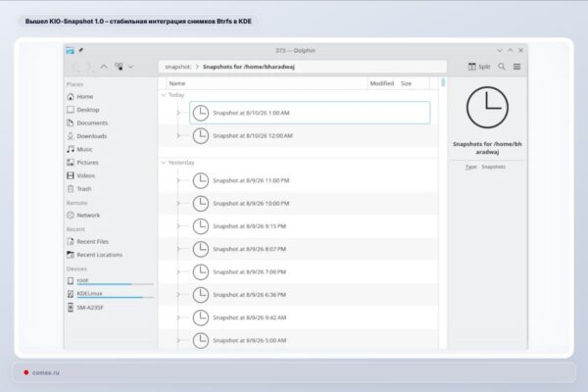Collapse the Today group
Image resolution: width=588 pixels, height=392 pixels.
(164, 95)
